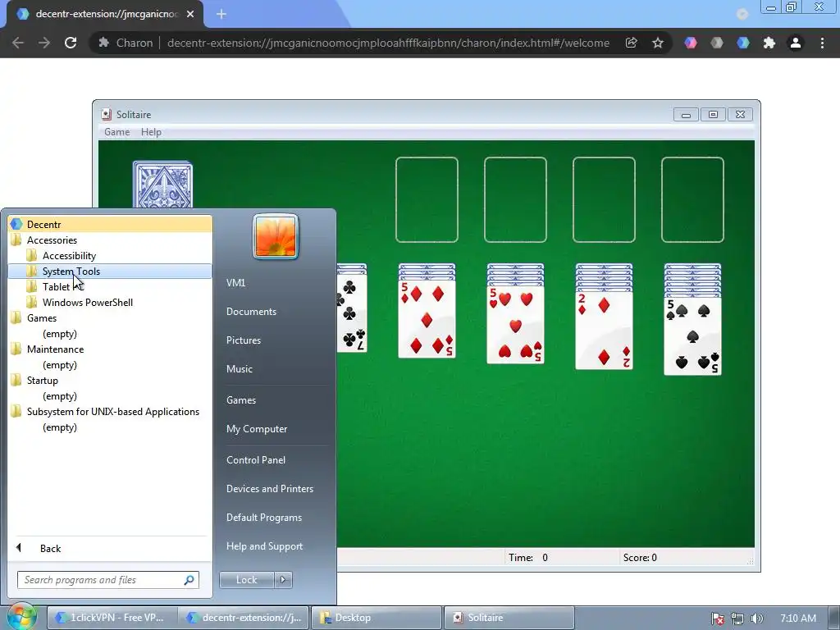Expand the Windows PowerShell folder

(110, 302)
